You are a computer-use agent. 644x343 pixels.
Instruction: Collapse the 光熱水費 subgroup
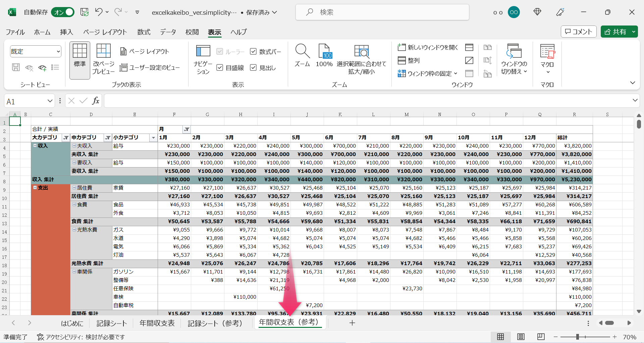pos(74,230)
